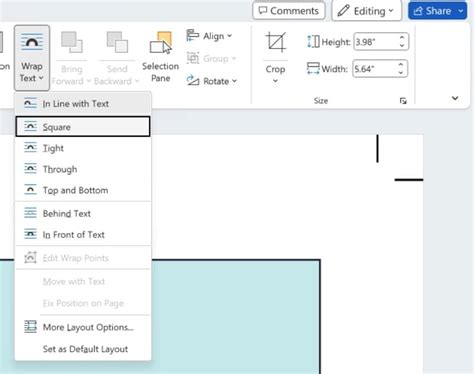Click the Height icon in Size group

coord(313,42)
